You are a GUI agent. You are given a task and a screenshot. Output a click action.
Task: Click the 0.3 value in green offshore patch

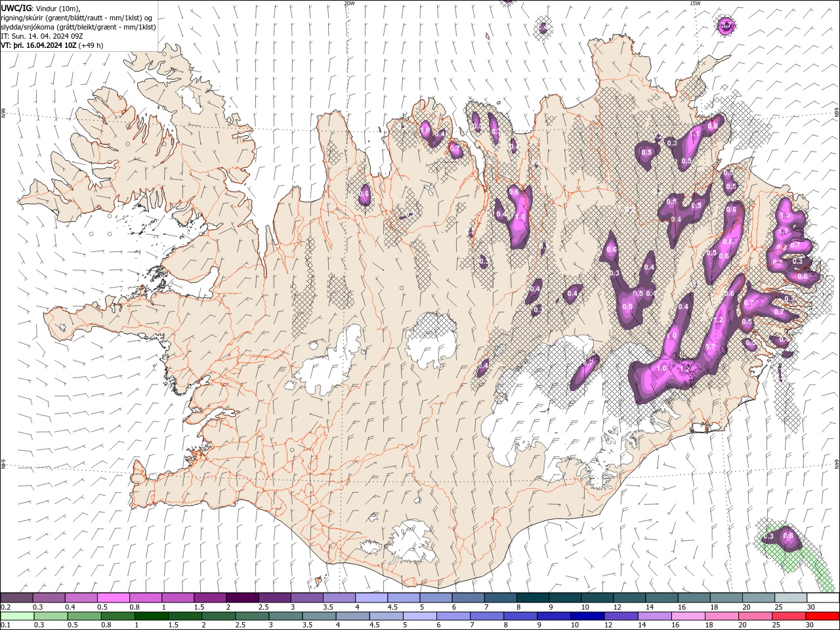(x=769, y=537)
